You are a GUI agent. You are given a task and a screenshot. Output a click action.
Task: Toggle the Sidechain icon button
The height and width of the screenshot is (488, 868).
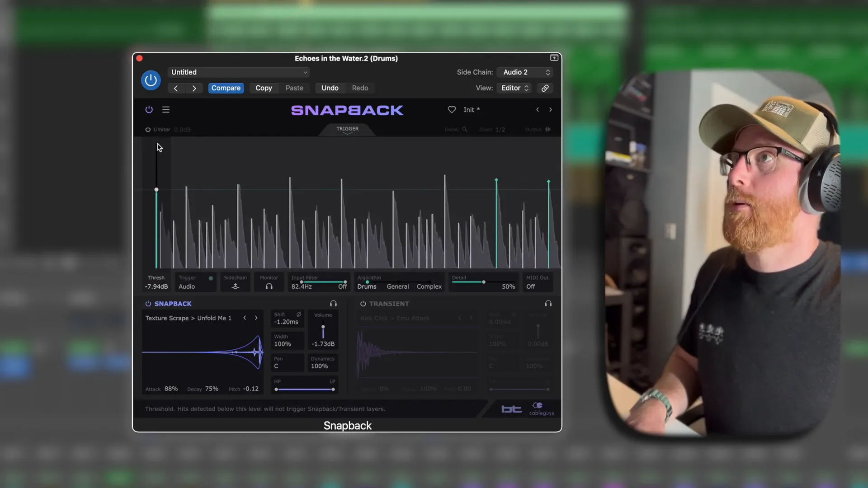point(236,286)
